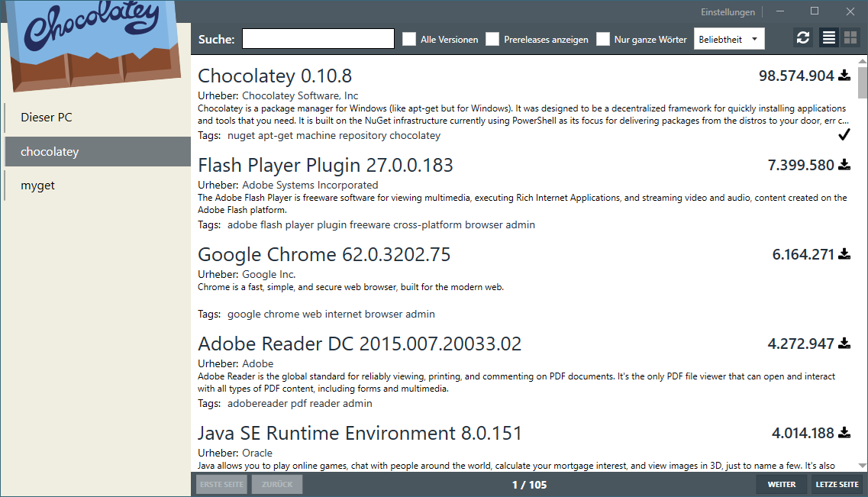Click download icon next to 4.272.947
Screen dimensions: 868x497
(844, 343)
